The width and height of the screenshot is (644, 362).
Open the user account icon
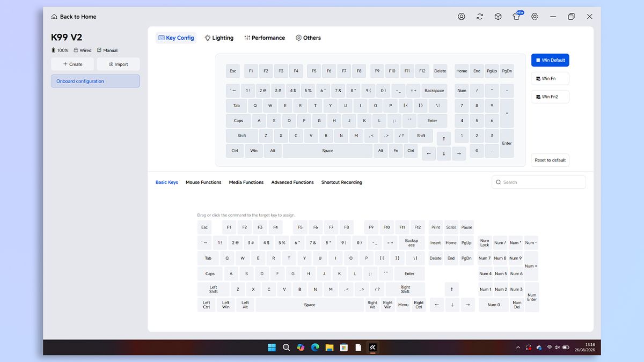tap(462, 17)
